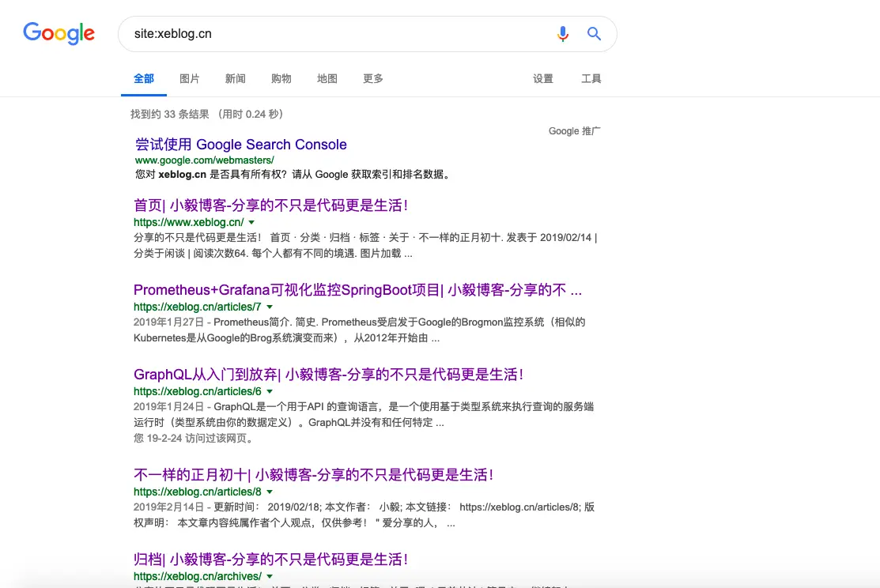Viewport: 880px width, 588px height.
Task: Open 不一样的正月初十 result title
Action: 314,475
